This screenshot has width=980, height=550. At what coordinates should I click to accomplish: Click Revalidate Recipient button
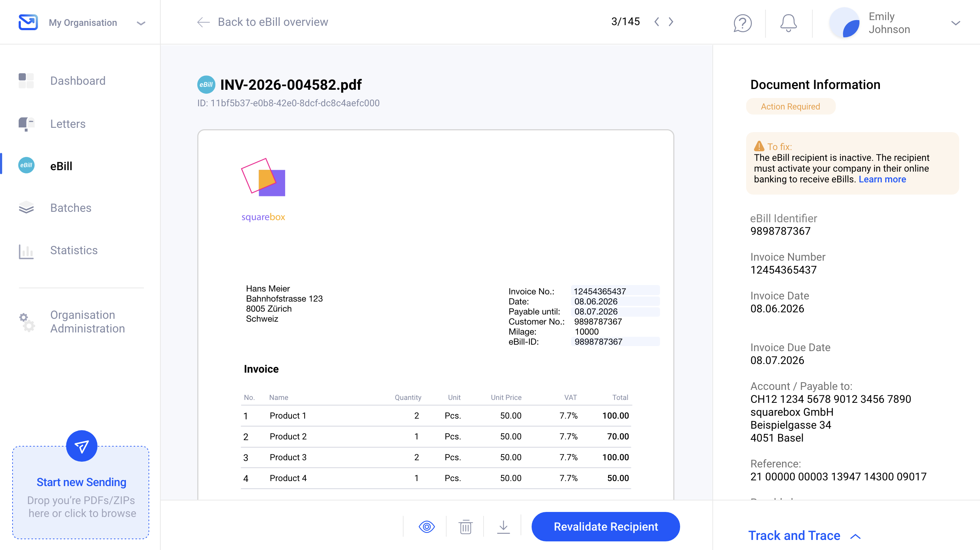(x=606, y=527)
